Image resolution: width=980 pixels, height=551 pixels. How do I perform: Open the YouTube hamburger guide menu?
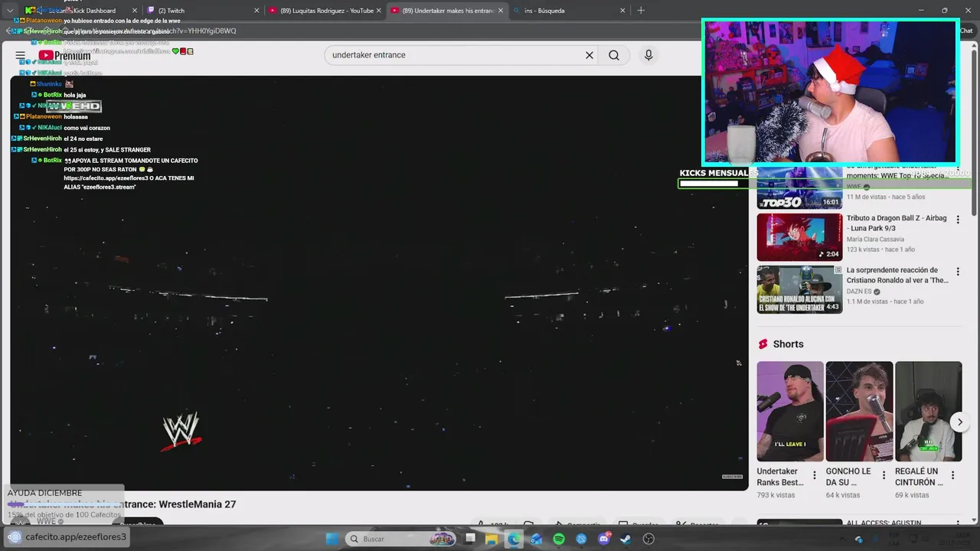tap(21, 55)
